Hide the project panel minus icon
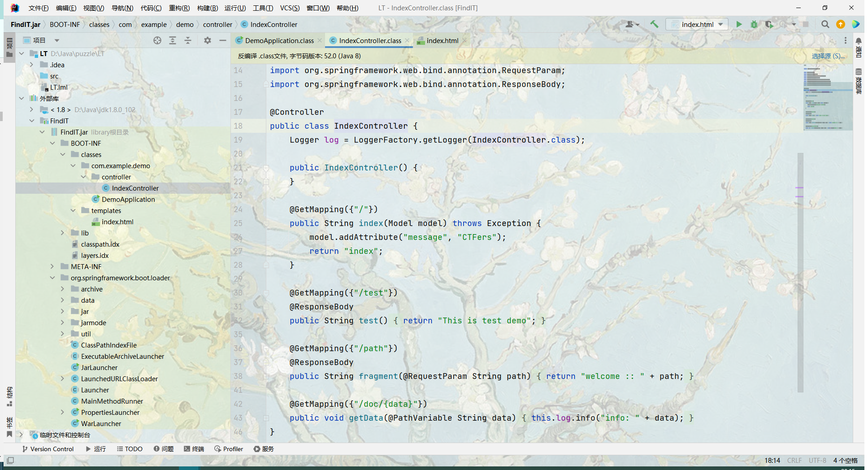The height and width of the screenshot is (470, 868). coord(222,40)
